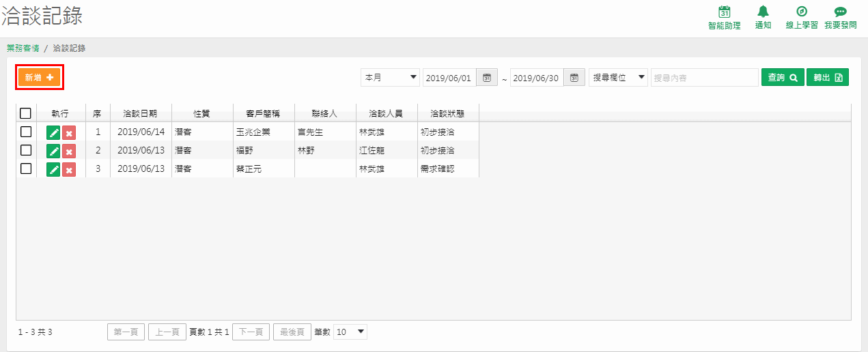Sort by 客戶簡稱 column header

pyautogui.click(x=264, y=113)
